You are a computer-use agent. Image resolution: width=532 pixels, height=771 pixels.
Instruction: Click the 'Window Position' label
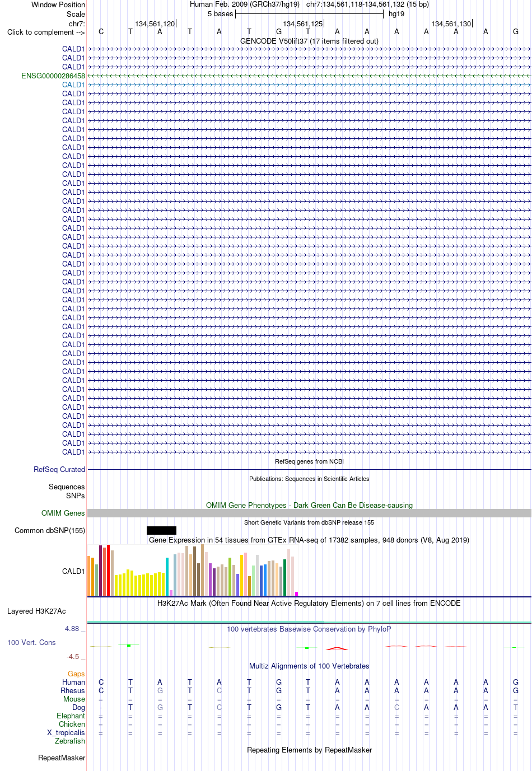(58, 4)
